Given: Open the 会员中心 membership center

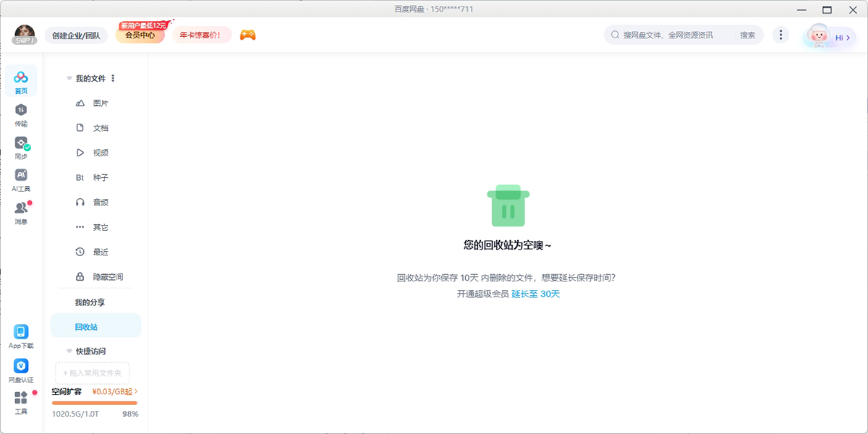Looking at the screenshot, I should (x=140, y=35).
